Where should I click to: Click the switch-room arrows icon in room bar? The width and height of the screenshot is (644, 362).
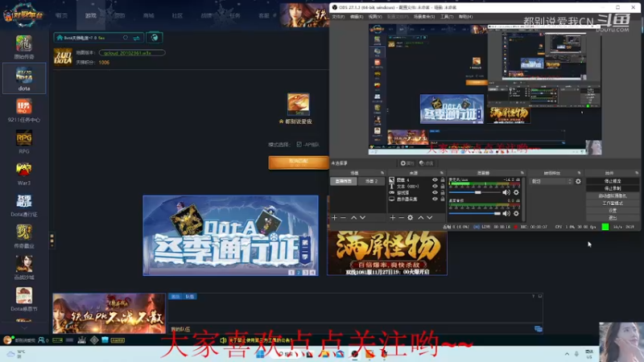pyautogui.click(x=136, y=38)
